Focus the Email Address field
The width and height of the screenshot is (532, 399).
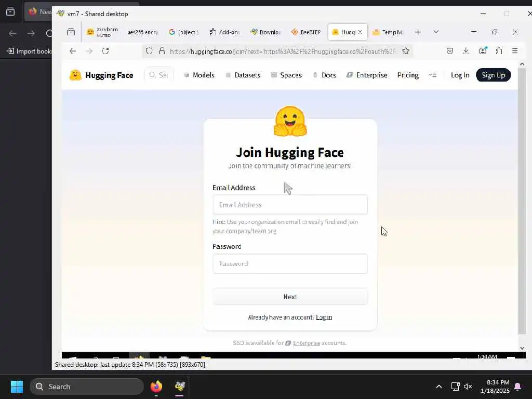290,205
